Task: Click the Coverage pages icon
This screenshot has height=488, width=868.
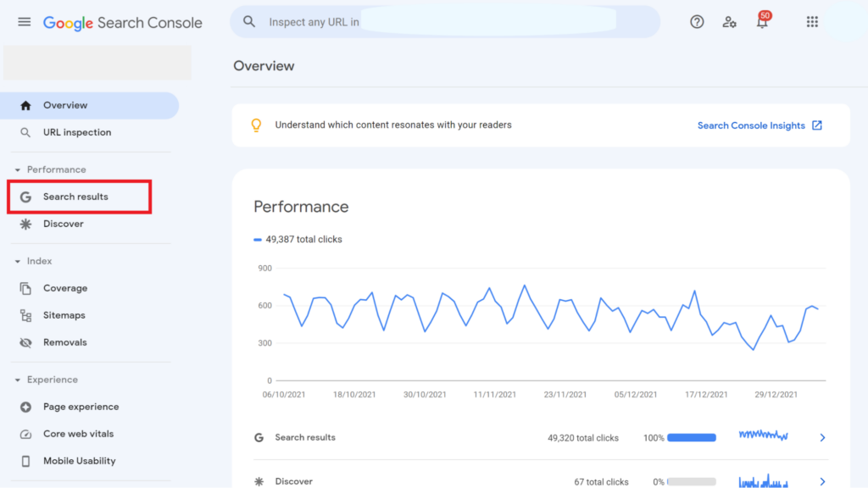Action: point(25,288)
